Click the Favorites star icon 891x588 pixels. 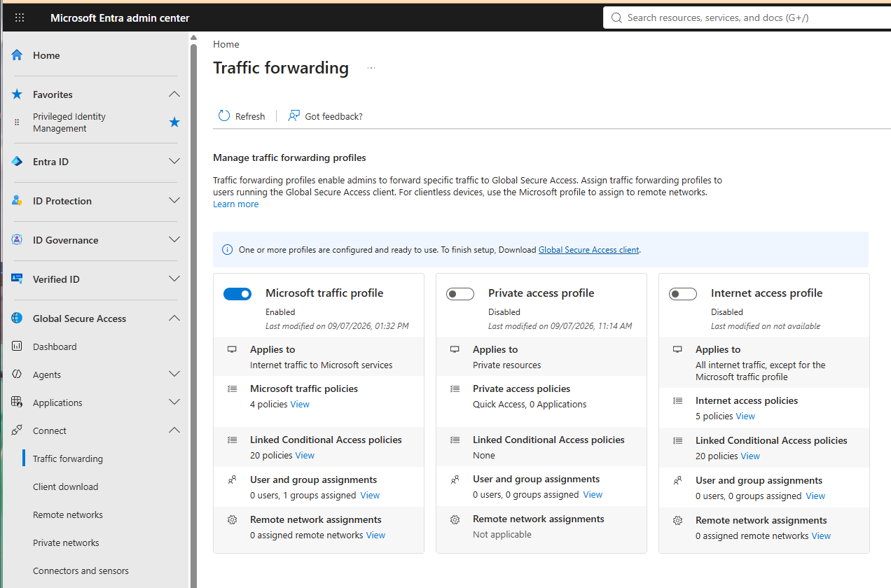tap(17, 94)
